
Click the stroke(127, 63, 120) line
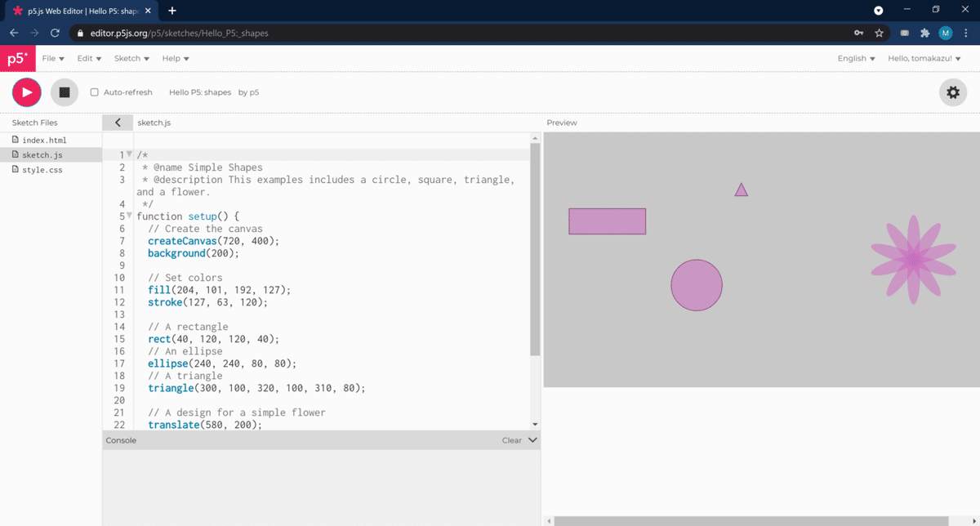207,302
